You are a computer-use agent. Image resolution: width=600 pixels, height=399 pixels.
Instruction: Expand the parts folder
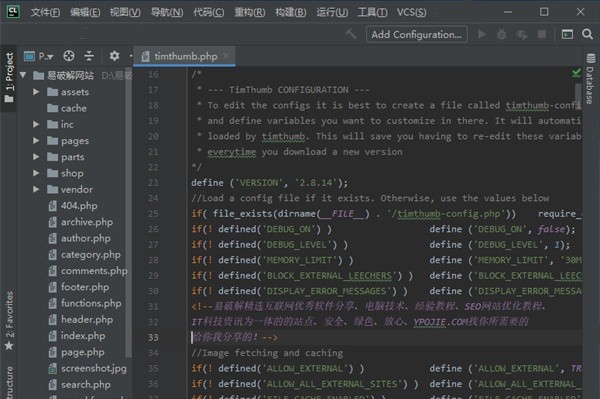(x=36, y=157)
